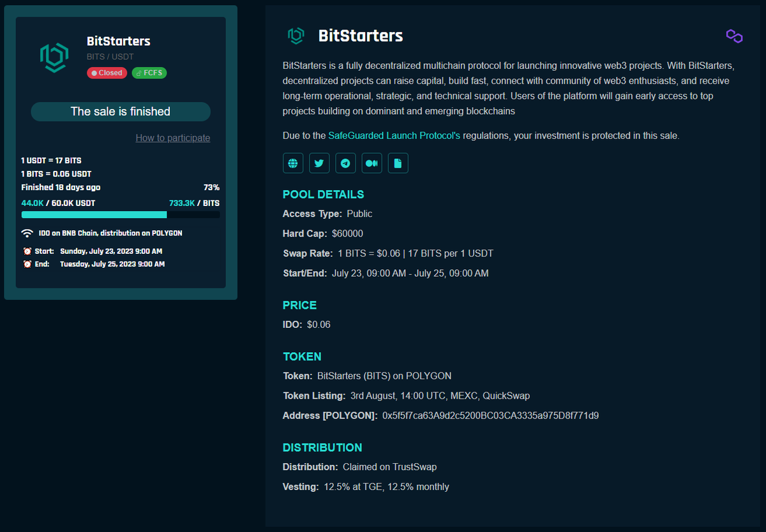
Task: Click the wifi icon next to IDO on BNB Chain
Action: click(27, 233)
